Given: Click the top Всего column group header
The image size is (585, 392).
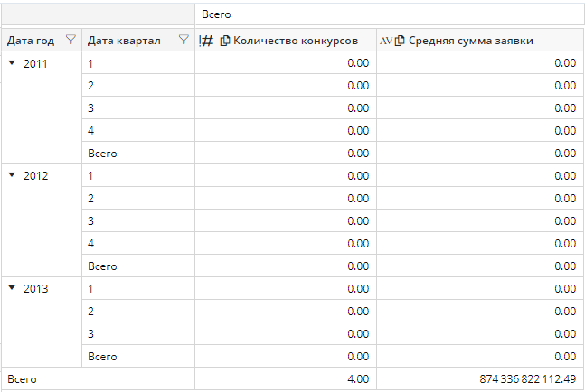Looking at the screenshot, I should point(217,14).
